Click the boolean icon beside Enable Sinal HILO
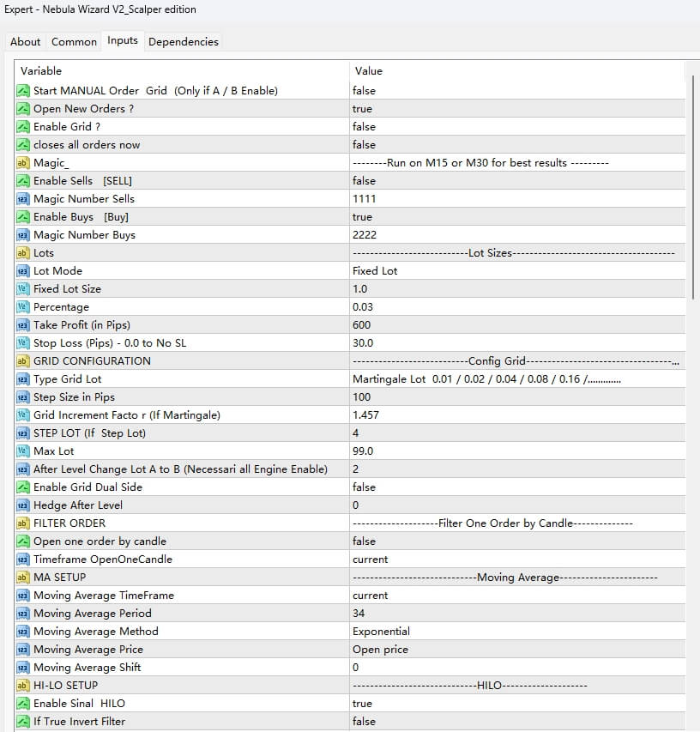The image size is (700, 732). 23,704
